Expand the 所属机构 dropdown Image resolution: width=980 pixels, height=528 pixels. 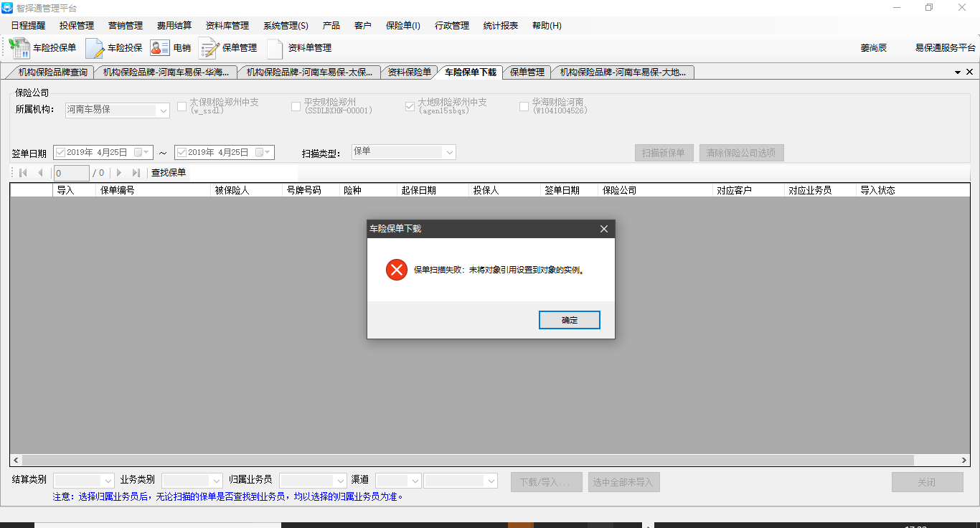163,110
